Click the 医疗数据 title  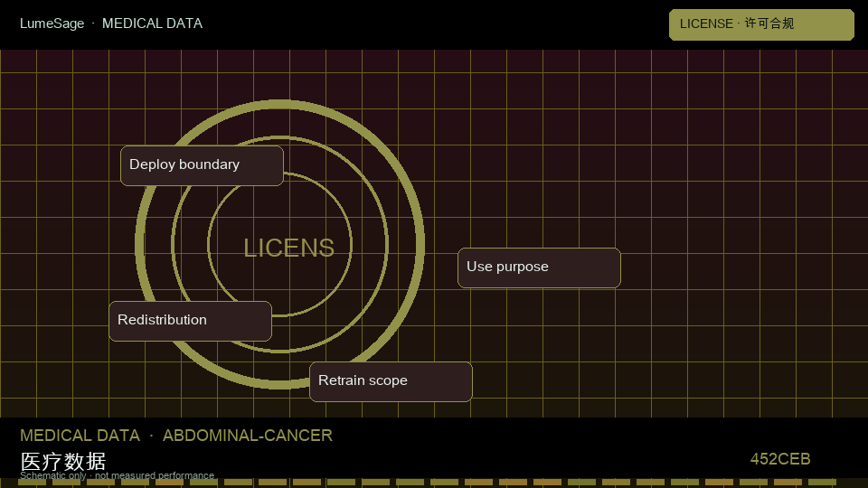63,461
